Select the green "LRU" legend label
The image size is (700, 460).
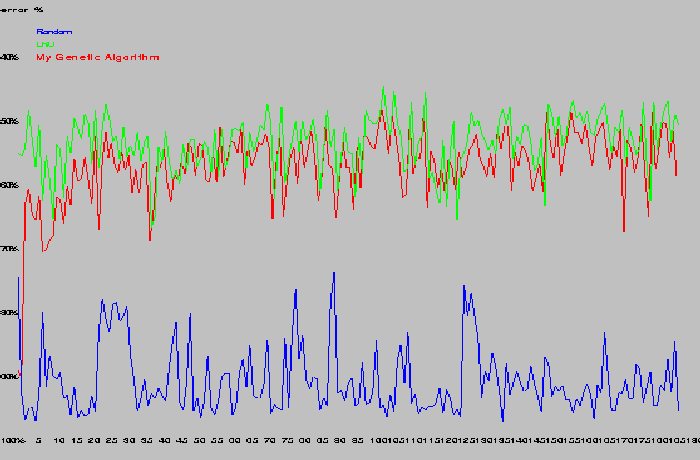click(x=45, y=44)
